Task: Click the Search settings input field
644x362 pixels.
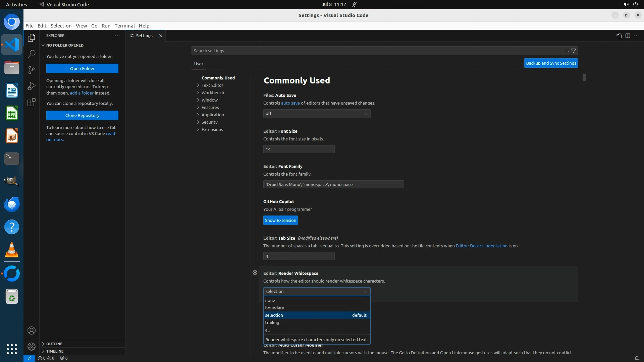Action: (x=376, y=51)
